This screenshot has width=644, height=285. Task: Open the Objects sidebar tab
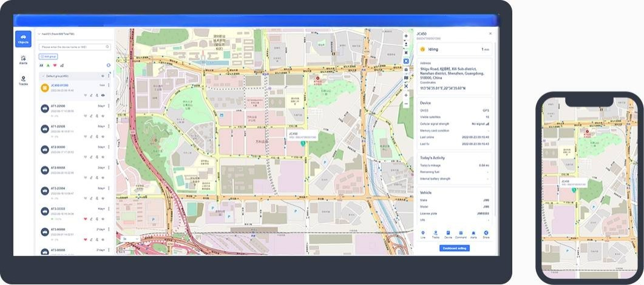[23, 39]
